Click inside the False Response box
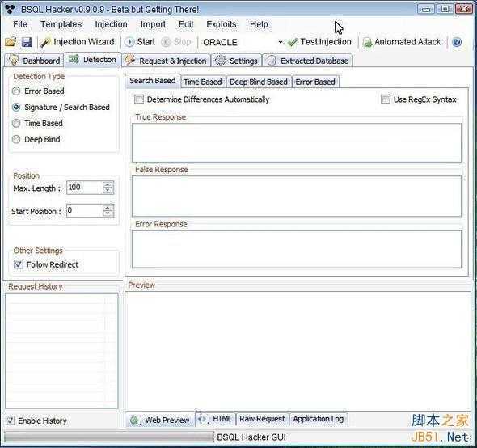Screen dimensions: 477x448 297,196
